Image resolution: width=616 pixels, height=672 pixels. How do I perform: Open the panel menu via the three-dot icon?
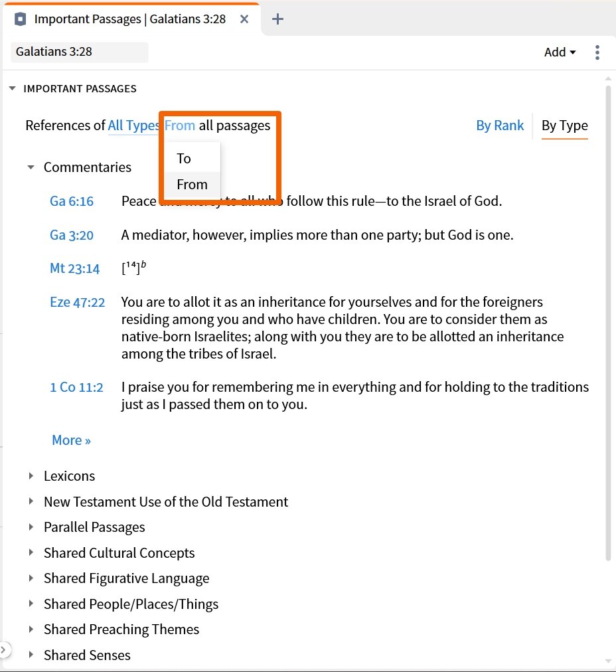coord(597,52)
